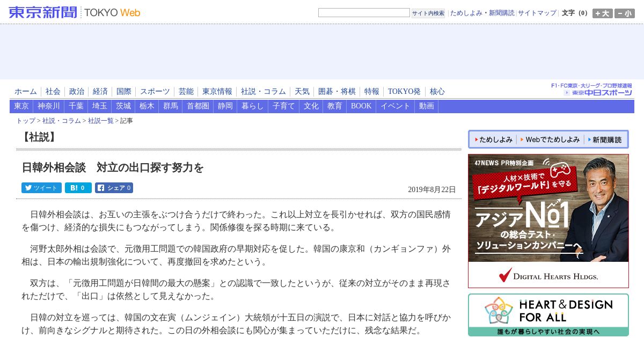This screenshot has height=338, width=644.
Task: Click 社説・コラム in the breadcrumb
Action: [62, 121]
